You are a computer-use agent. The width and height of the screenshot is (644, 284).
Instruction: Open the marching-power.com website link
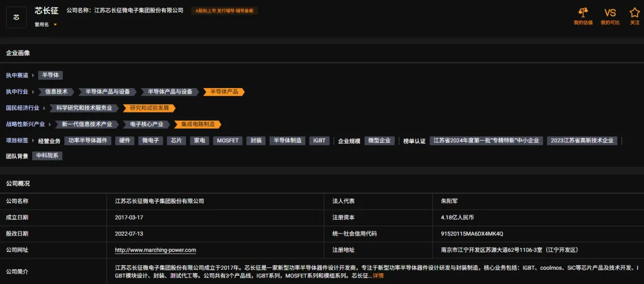point(155,250)
